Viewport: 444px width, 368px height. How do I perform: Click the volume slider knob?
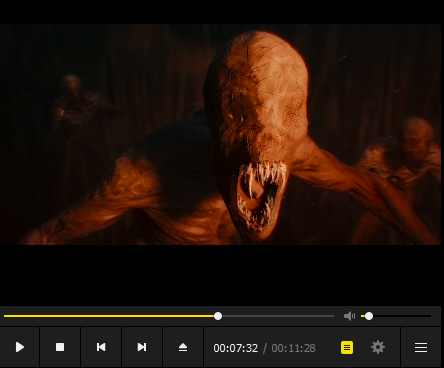(x=369, y=316)
